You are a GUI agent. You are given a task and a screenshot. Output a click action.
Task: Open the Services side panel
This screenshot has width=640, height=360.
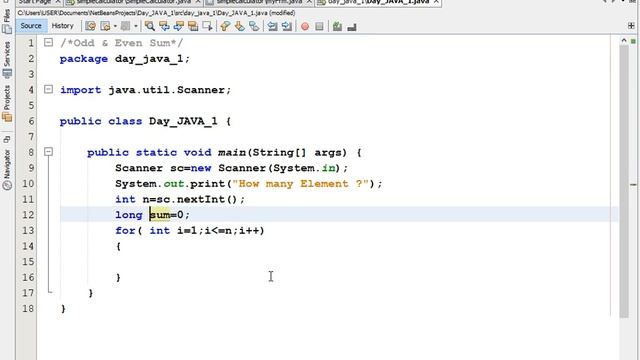[x=7, y=60]
